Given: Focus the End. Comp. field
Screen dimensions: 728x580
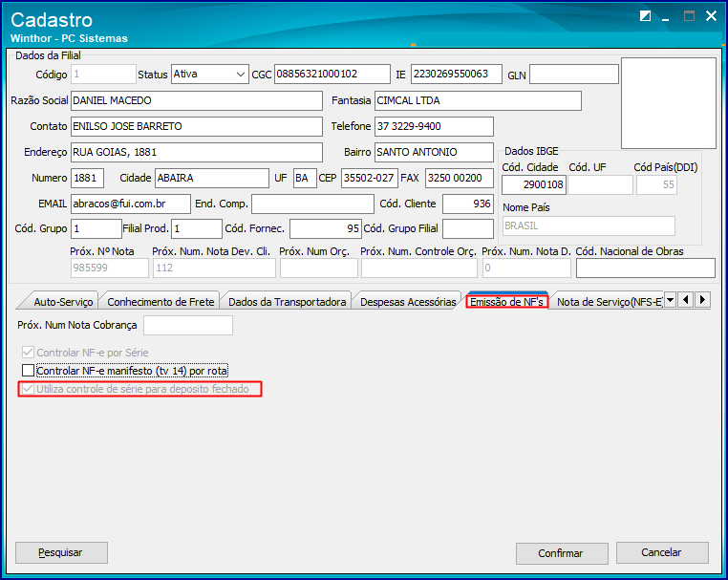Looking at the screenshot, I should click(x=312, y=204).
